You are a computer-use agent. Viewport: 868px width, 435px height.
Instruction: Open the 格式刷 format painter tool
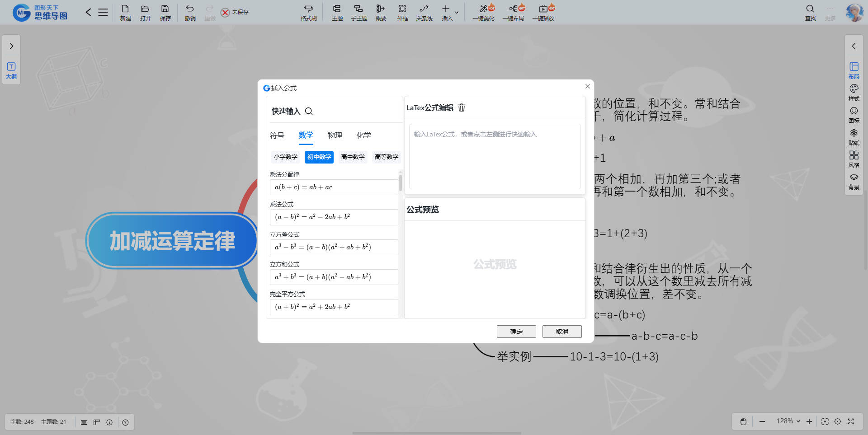point(308,12)
